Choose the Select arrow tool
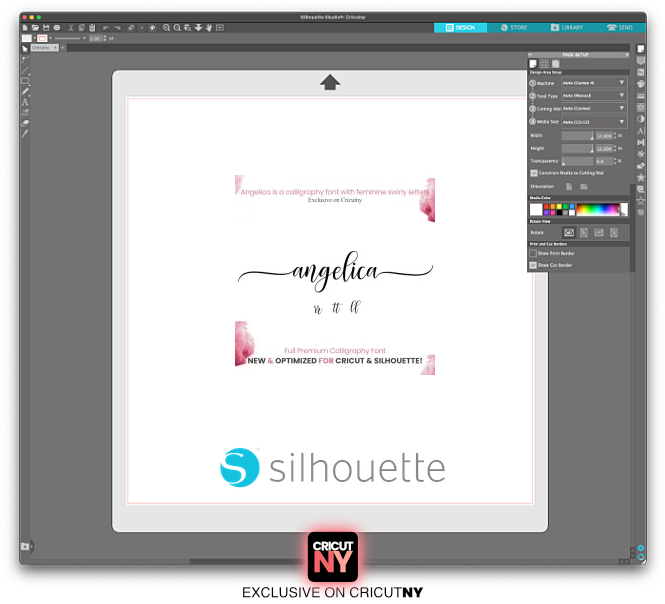 pos(25,49)
